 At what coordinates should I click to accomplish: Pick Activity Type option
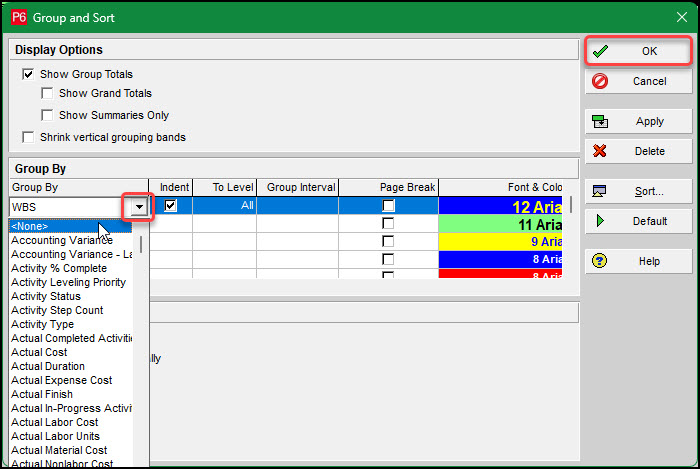point(71,324)
